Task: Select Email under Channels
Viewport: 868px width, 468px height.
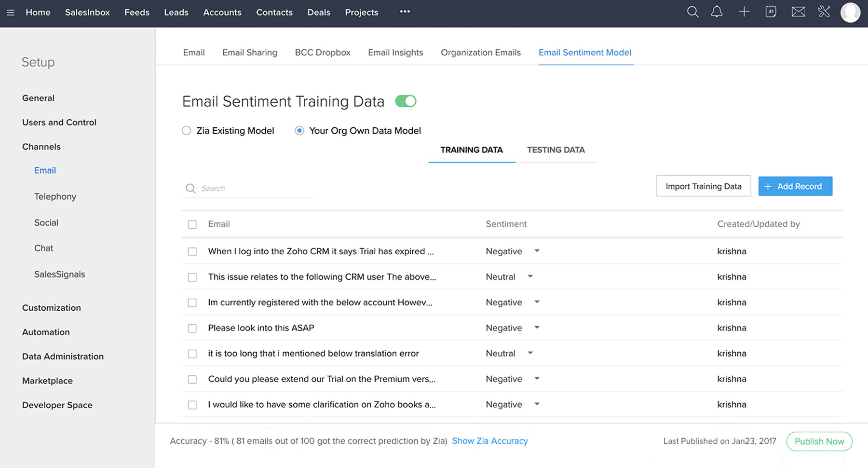Action: coord(45,170)
